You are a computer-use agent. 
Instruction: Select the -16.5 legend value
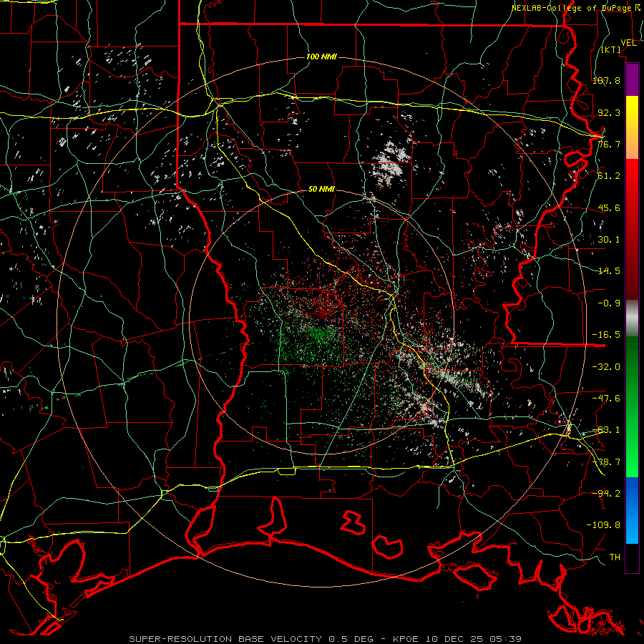[x=606, y=335]
